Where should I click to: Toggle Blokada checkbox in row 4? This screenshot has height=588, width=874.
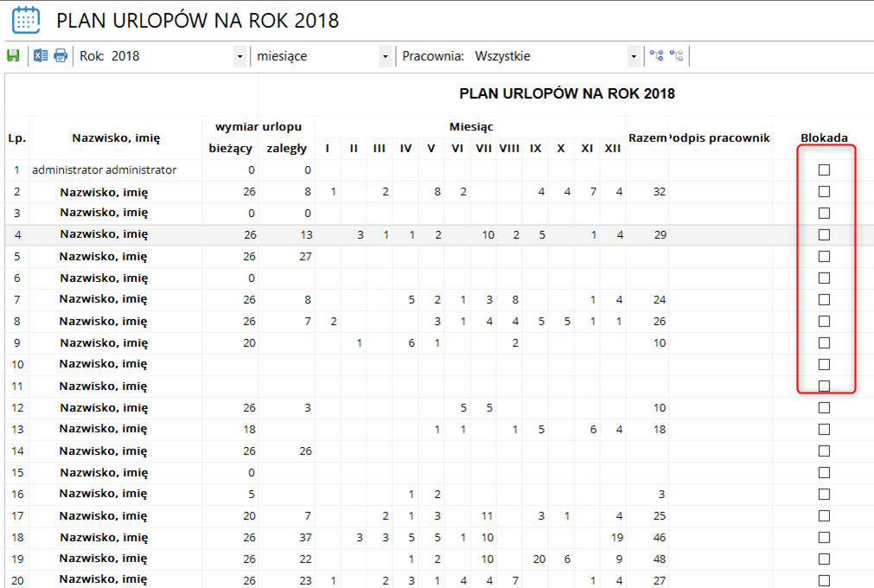tap(824, 234)
